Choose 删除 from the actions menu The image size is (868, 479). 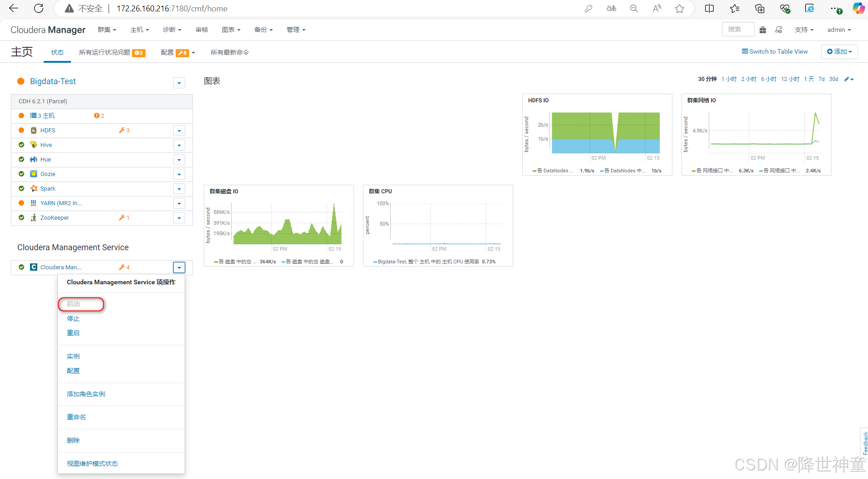[x=73, y=440]
